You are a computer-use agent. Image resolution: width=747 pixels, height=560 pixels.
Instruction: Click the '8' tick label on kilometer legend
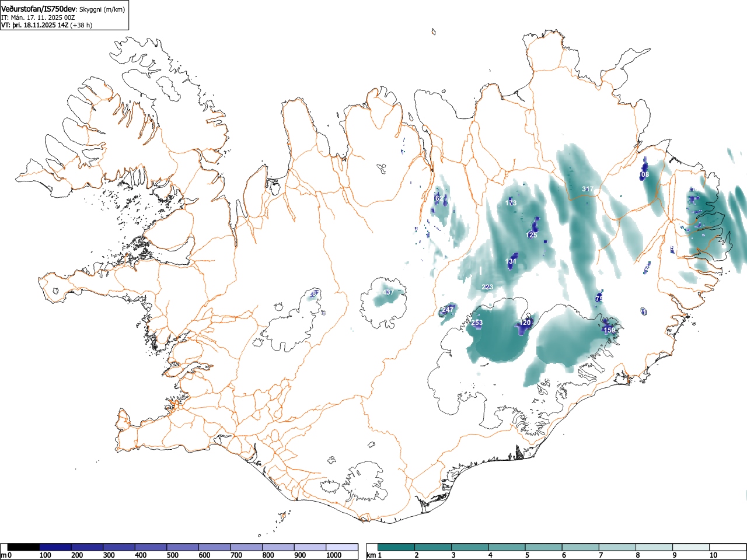coord(637,555)
